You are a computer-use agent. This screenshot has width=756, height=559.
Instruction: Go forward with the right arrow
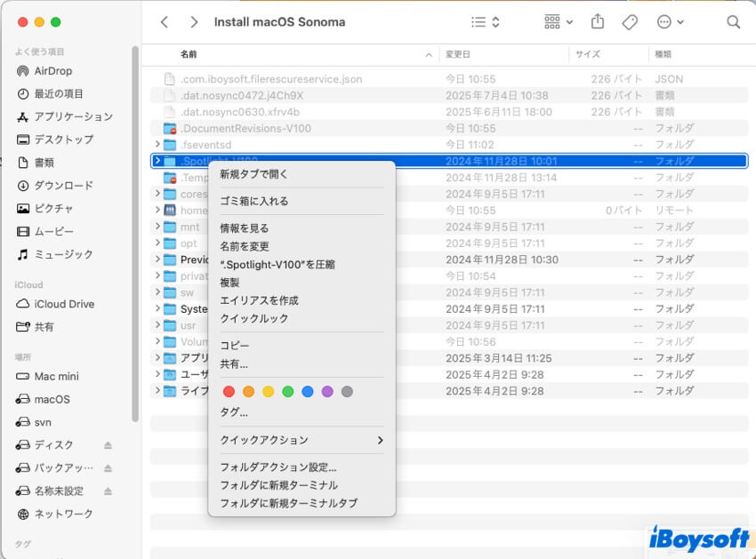point(194,22)
